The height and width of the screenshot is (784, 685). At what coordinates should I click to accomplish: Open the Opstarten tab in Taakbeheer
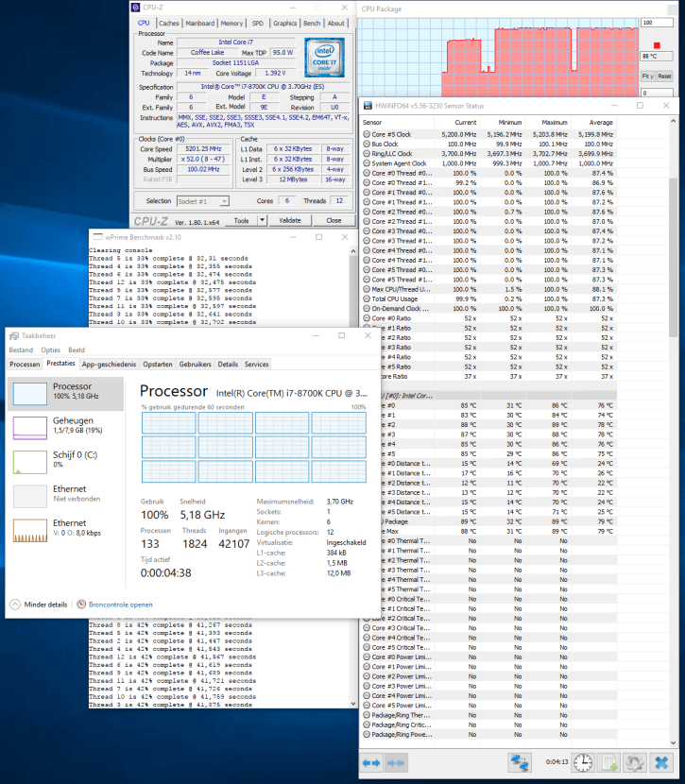click(158, 364)
